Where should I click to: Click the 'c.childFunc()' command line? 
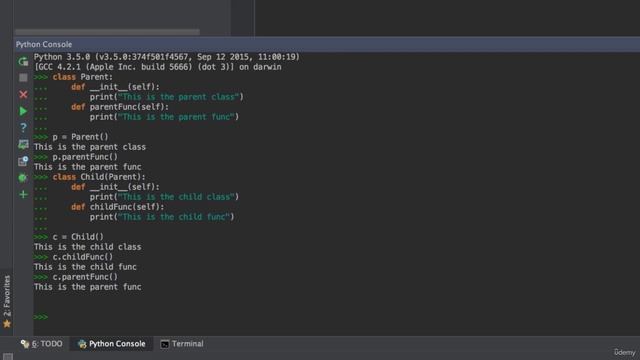(x=82, y=257)
